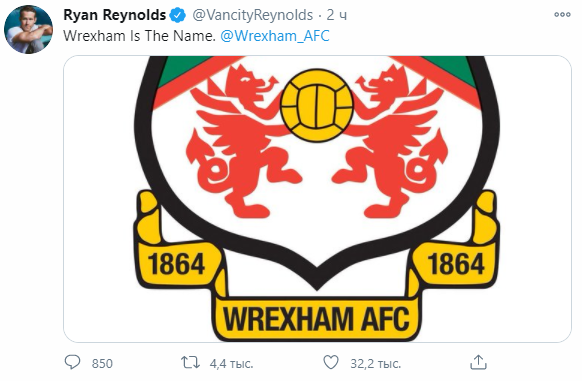582x381 pixels.
Task: Click the WREXHAM AFC banner in image
Action: [317, 319]
